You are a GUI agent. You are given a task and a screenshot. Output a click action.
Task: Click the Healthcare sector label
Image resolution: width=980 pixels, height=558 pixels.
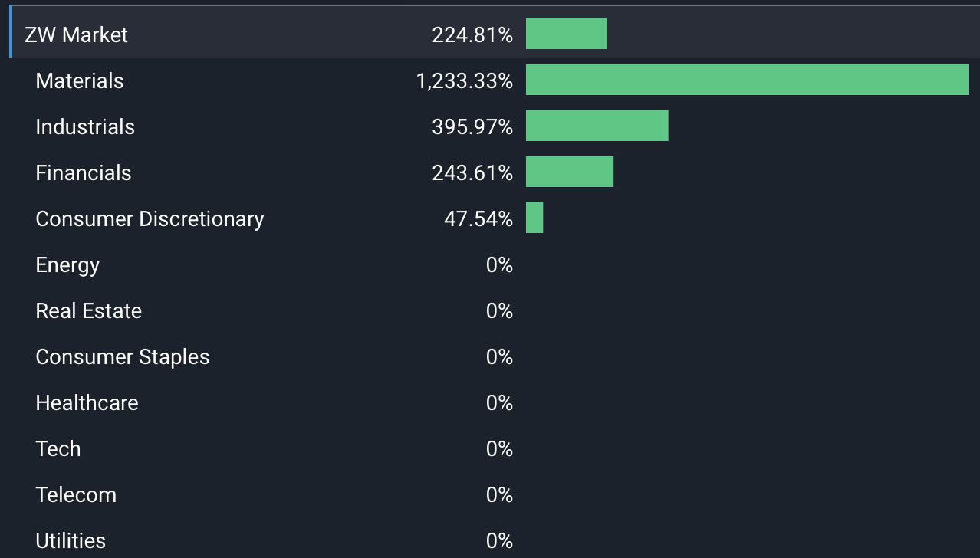pos(87,402)
